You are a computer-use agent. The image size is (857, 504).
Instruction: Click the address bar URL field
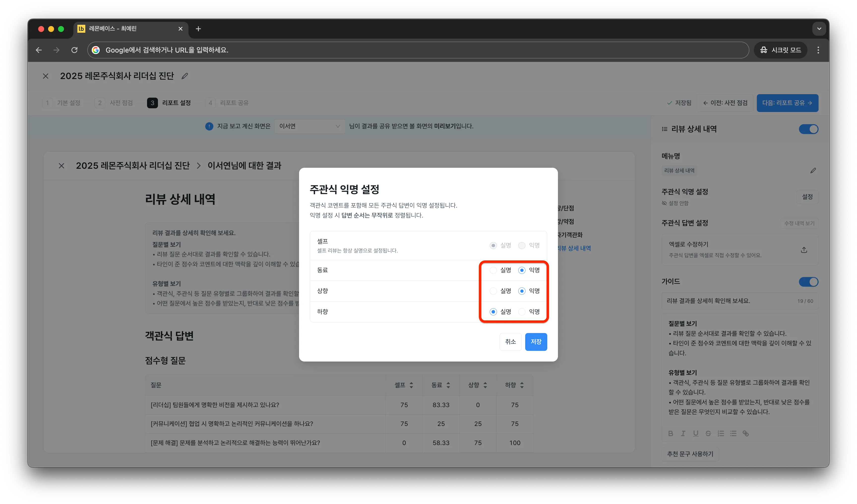418,50
